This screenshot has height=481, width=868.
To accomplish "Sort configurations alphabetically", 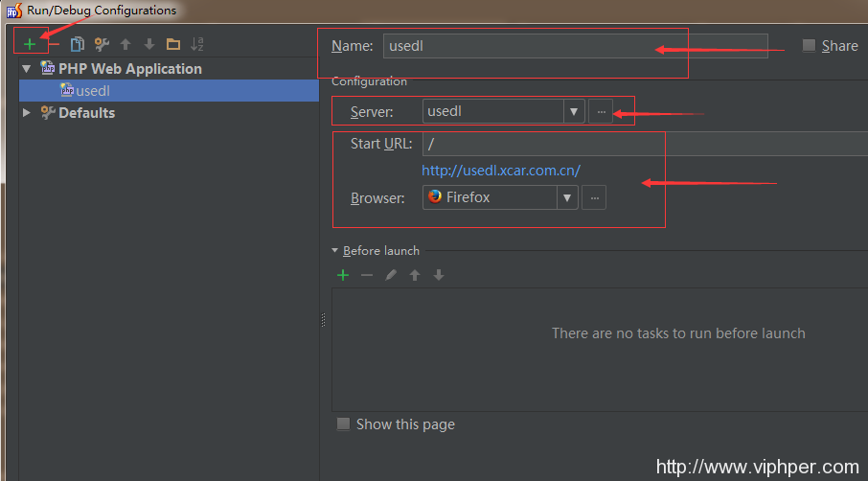I will pyautogui.click(x=197, y=44).
